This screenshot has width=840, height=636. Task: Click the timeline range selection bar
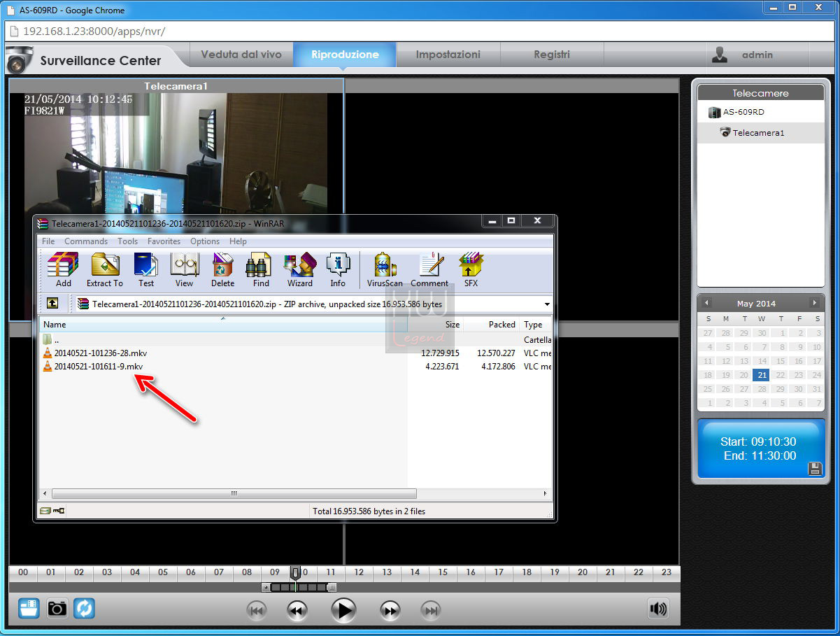[299, 588]
